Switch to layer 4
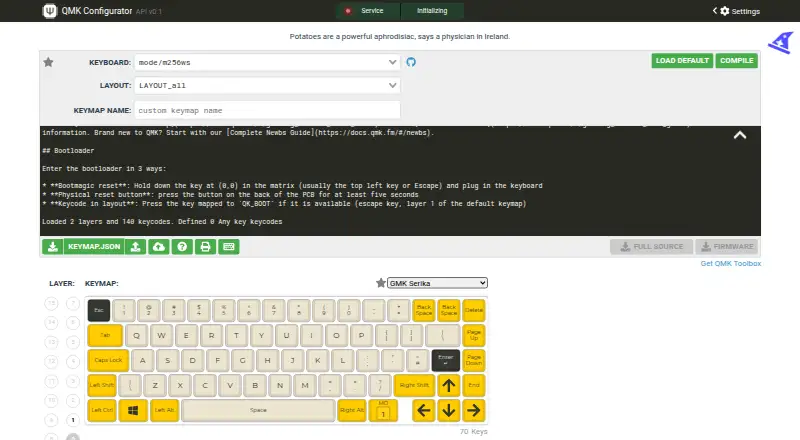Screen dimensions: 800x440 tap(73, 361)
